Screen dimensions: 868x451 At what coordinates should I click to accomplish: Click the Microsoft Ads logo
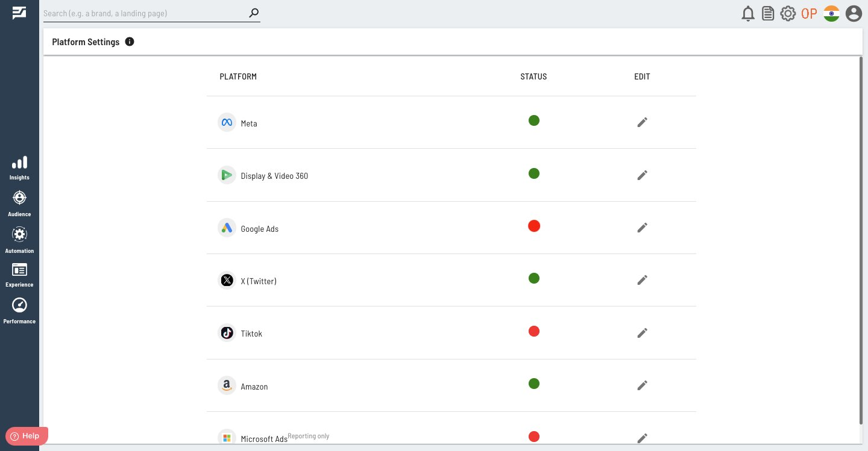227,437
